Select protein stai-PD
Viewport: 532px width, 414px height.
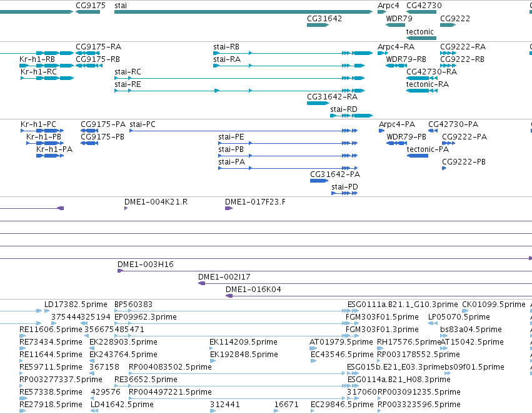pos(344,193)
